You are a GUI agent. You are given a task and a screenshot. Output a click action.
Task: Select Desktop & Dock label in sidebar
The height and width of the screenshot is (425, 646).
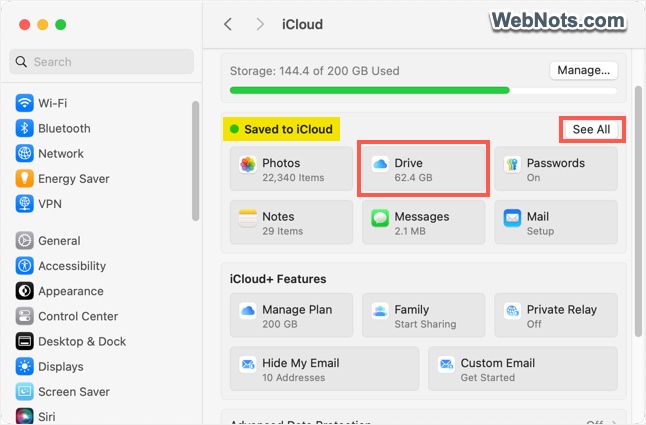(82, 341)
